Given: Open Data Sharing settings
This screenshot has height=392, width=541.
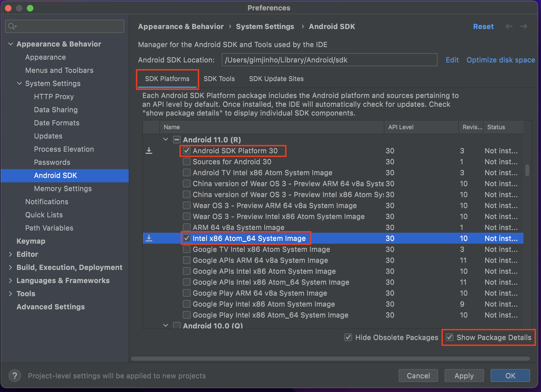Looking at the screenshot, I should point(56,110).
